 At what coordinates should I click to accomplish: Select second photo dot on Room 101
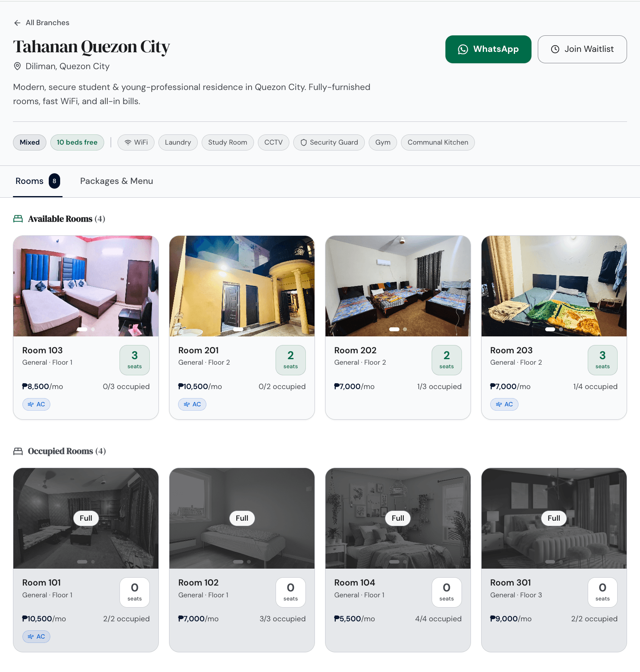93,562
